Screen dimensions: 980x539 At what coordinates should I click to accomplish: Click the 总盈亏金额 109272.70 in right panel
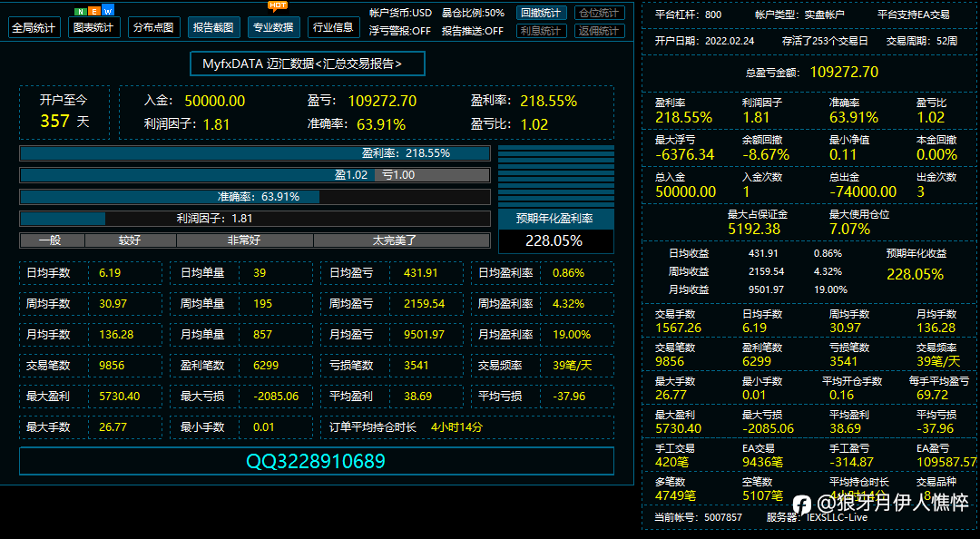click(812, 73)
